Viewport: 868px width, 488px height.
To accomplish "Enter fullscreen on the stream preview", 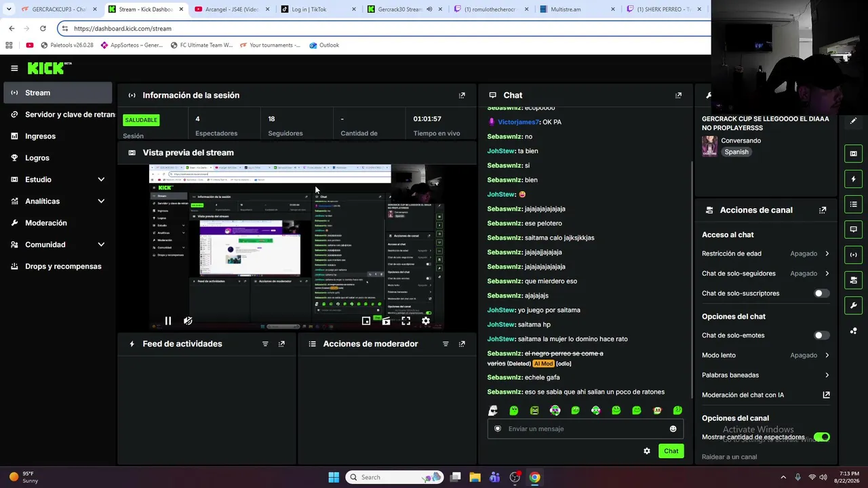I will coord(406,321).
